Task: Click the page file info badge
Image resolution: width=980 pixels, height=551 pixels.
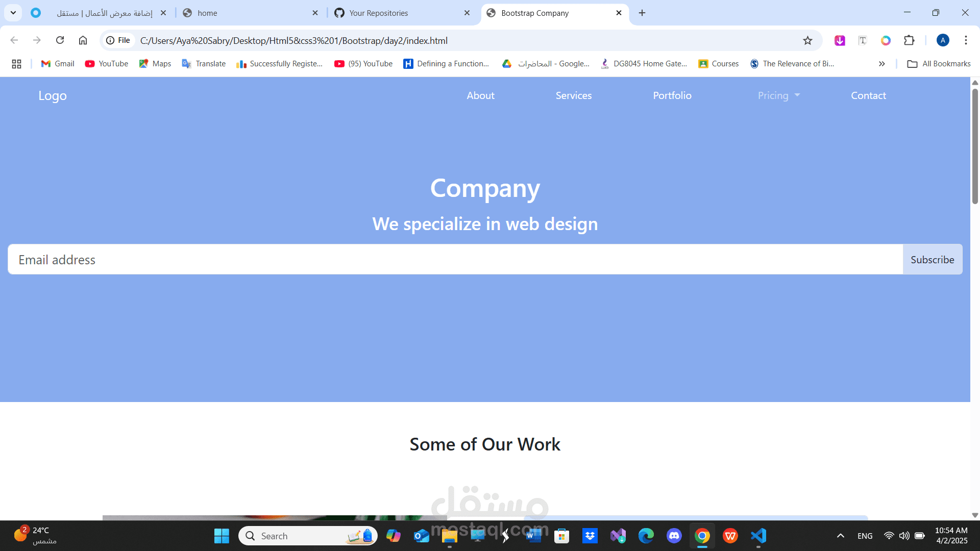Action: tap(118, 40)
